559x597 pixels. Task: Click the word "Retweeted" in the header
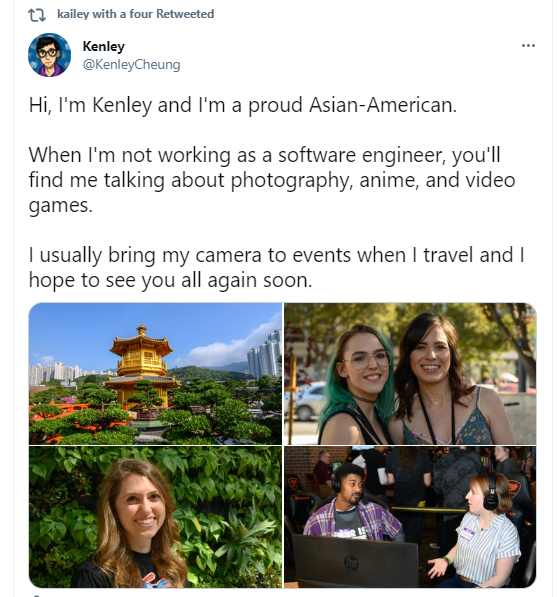point(185,14)
